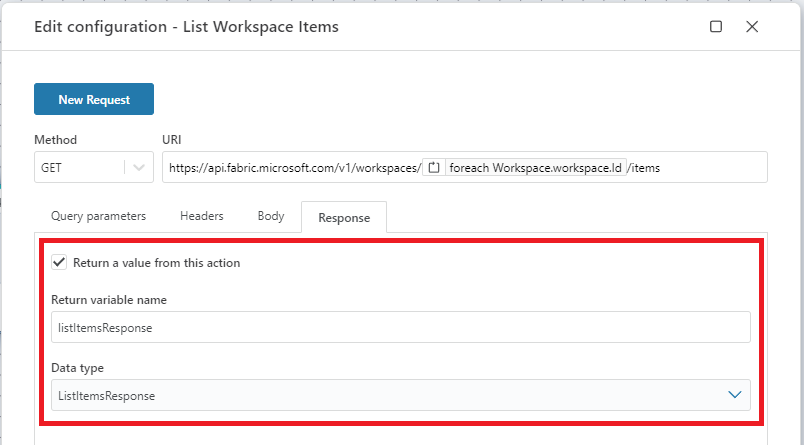This screenshot has width=804, height=445.
Task: Maximize the Edit configuration dialog
Action: pyautogui.click(x=716, y=27)
